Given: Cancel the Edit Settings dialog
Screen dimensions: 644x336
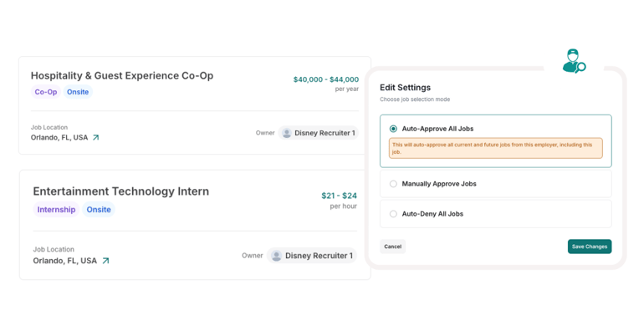Looking at the screenshot, I should click(392, 247).
